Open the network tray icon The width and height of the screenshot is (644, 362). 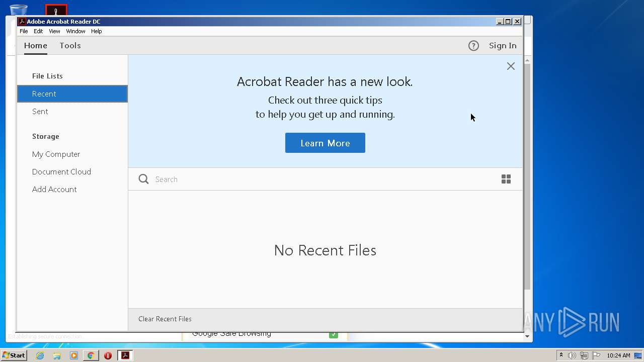(584, 355)
